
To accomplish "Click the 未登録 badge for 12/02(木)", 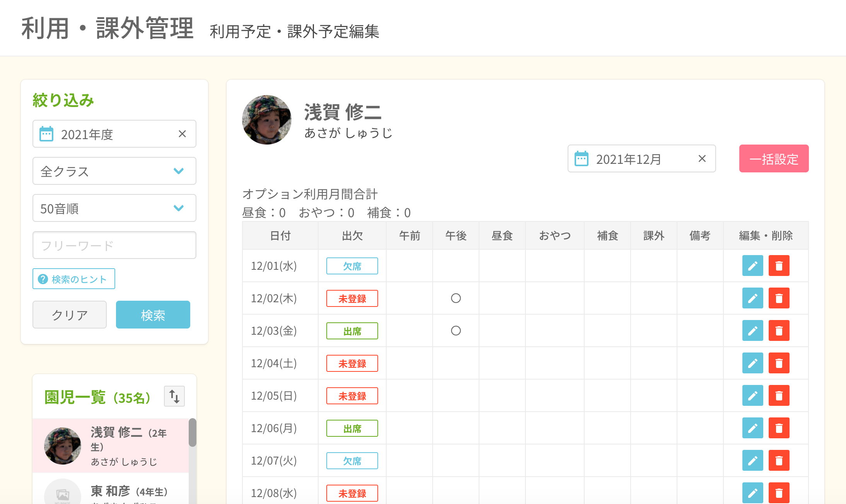I will pyautogui.click(x=352, y=298).
